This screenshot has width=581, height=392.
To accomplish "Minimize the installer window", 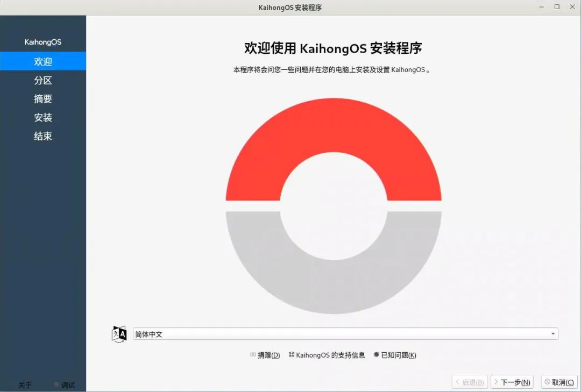I will 541,7.
